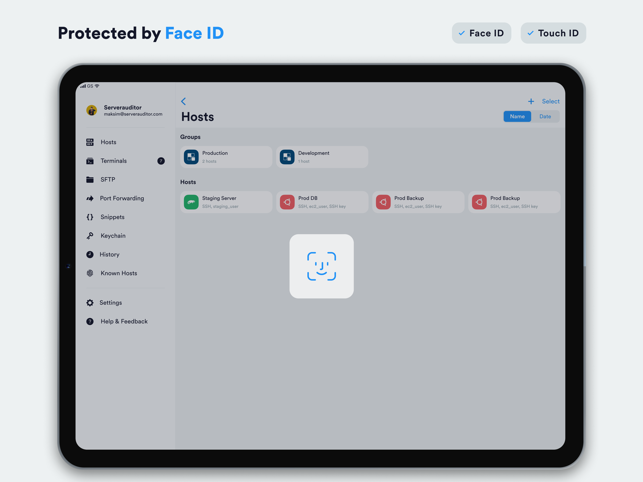
Task: Click the Select button at top right
Action: pyautogui.click(x=550, y=101)
